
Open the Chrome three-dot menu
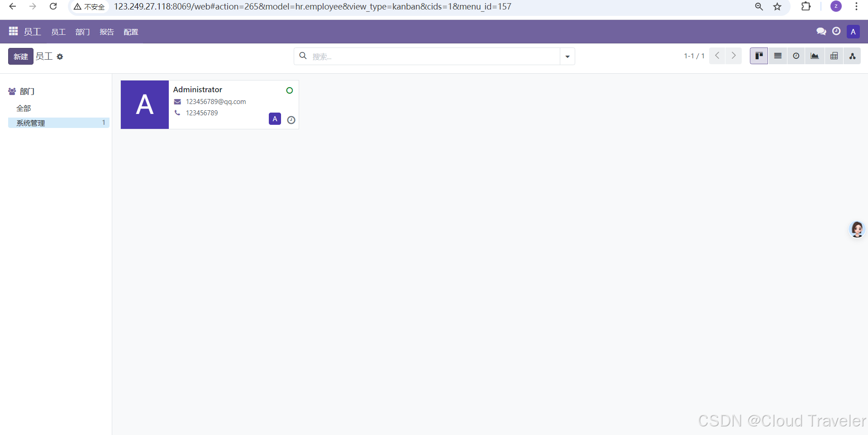tap(856, 6)
